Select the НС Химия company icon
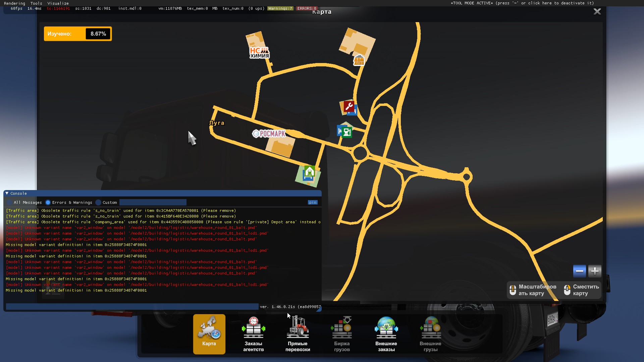 point(259,53)
